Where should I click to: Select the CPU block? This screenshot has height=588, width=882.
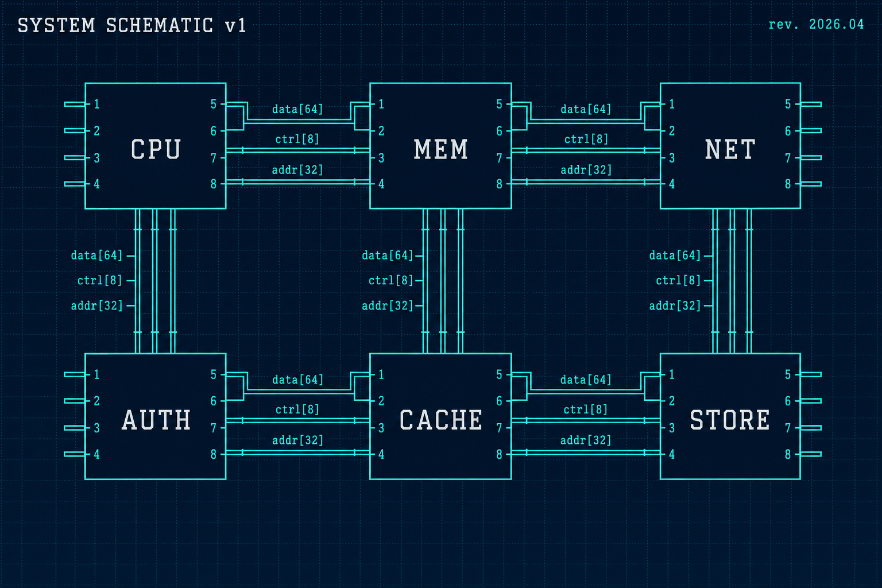click(x=155, y=146)
